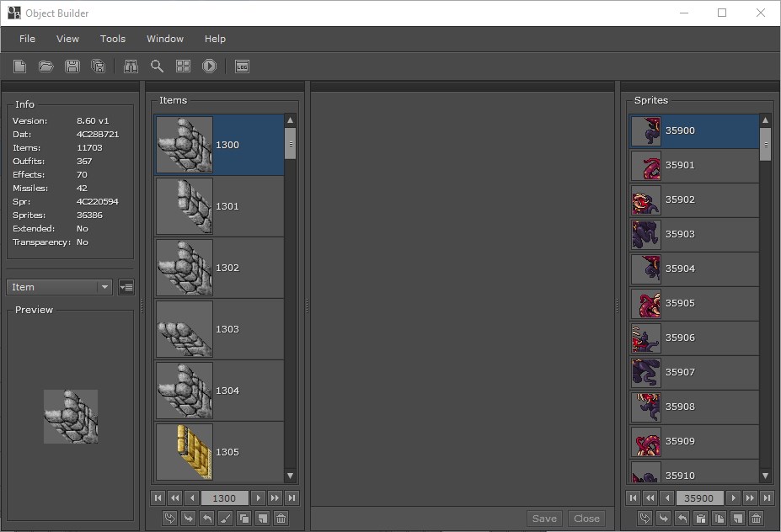Delete selected item with trash icon
The height and width of the screenshot is (532, 781).
click(x=281, y=519)
